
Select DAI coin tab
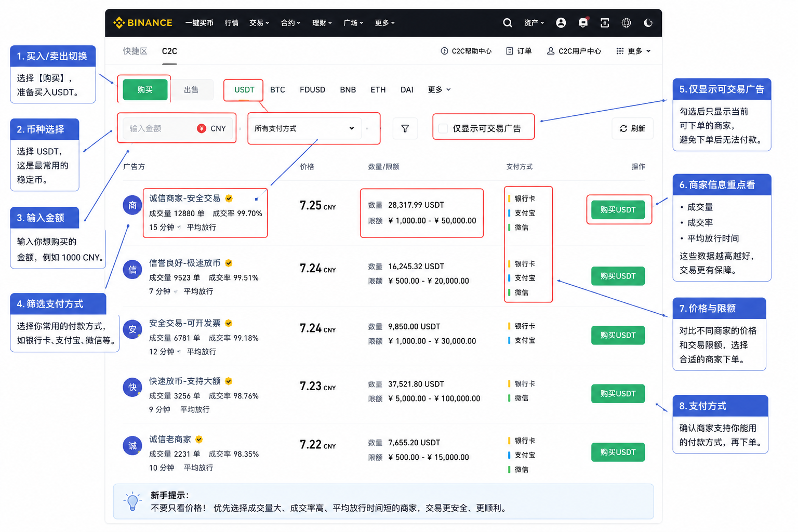(x=407, y=90)
